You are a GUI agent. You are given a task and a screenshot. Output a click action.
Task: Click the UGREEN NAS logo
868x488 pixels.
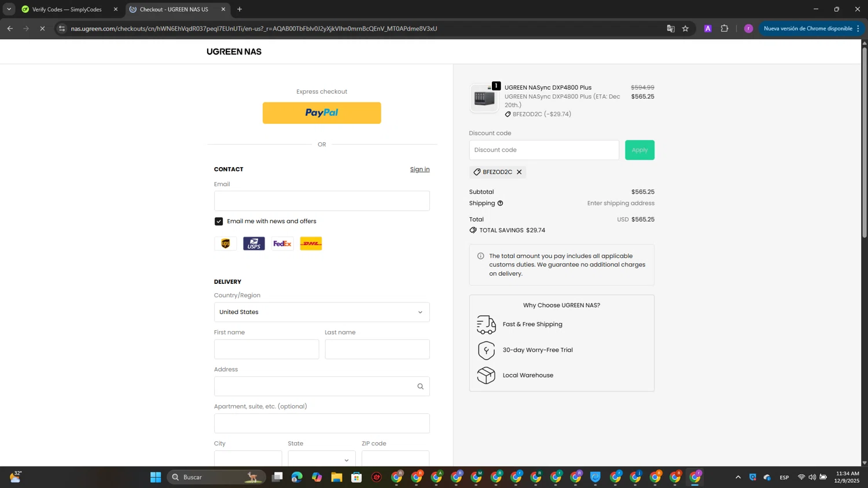(x=234, y=52)
